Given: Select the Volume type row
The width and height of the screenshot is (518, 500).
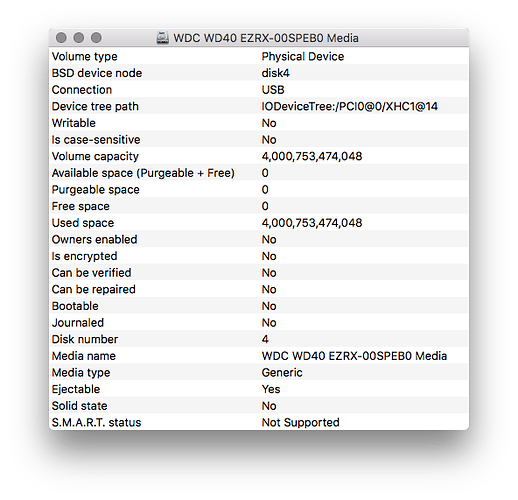Looking at the screenshot, I should pos(259,56).
